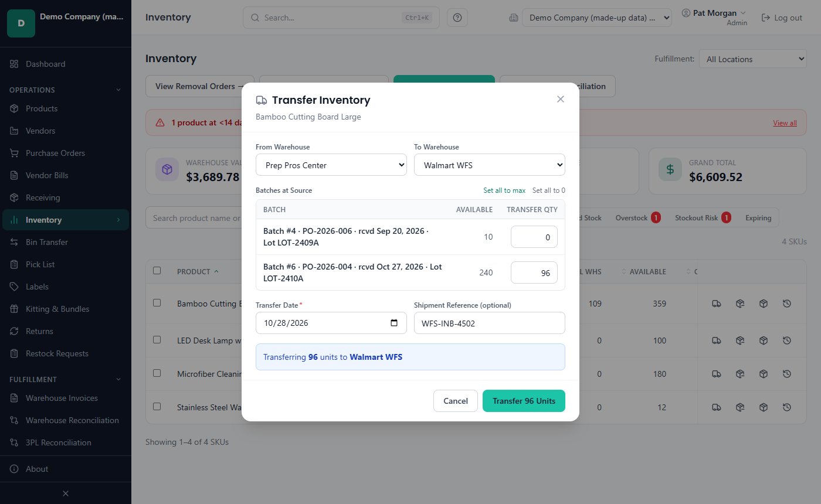Screen dimensions: 821x504
Task: Click the Demo Company avatar logo D
Action: click(x=21, y=23)
